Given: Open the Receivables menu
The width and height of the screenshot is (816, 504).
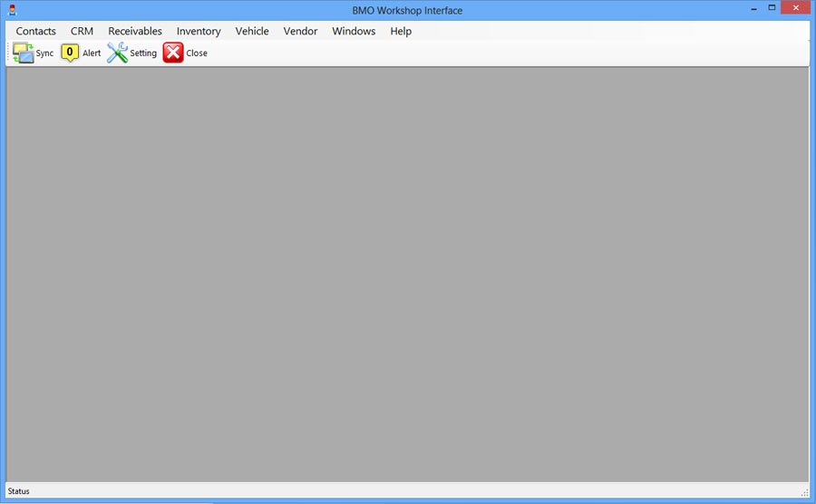Looking at the screenshot, I should pyautogui.click(x=135, y=31).
